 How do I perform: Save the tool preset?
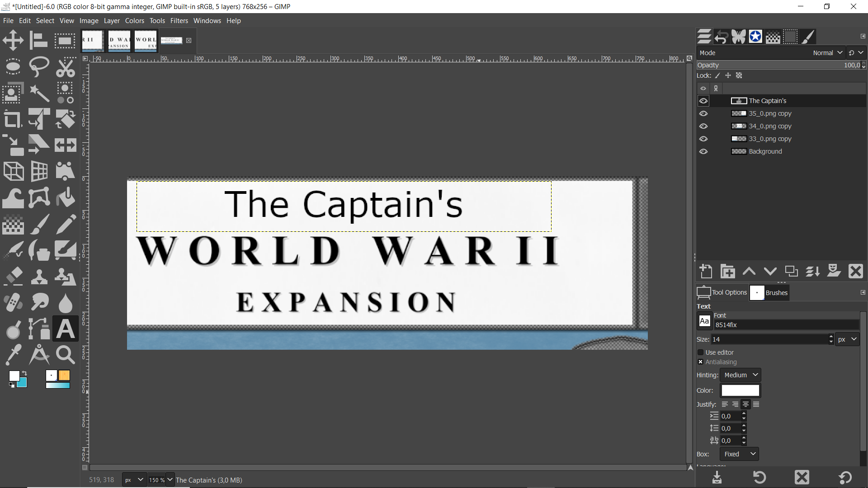pos(717,477)
